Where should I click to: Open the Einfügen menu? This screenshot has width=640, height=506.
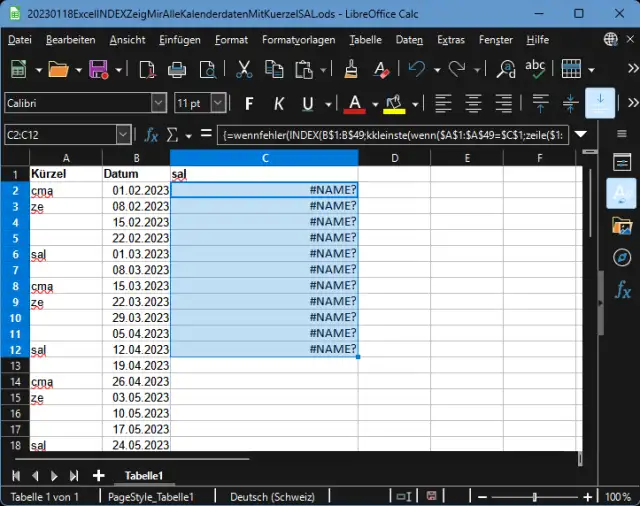tap(179, 40)
